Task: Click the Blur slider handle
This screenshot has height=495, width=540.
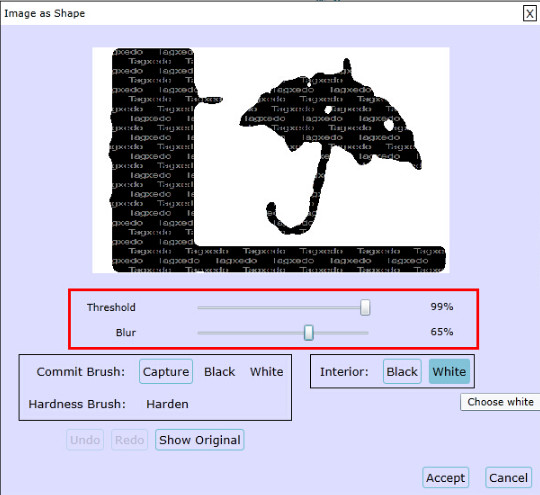Action: 309,333
